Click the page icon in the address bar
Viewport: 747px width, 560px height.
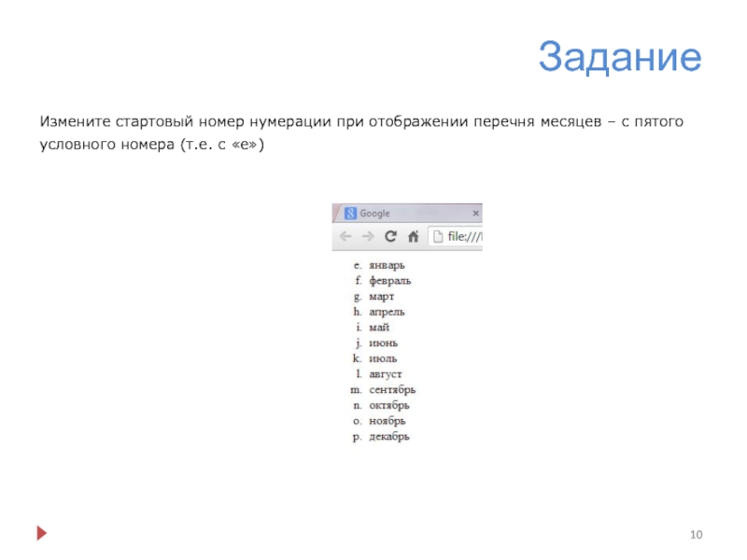(438, 236)
